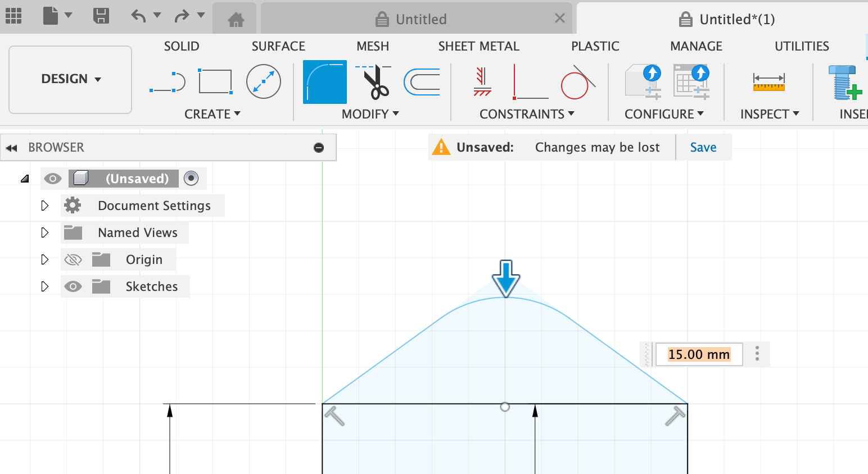868x474 pixels.
Task: Open the DESIGN workspace dropdown
Action: point(71,79)
